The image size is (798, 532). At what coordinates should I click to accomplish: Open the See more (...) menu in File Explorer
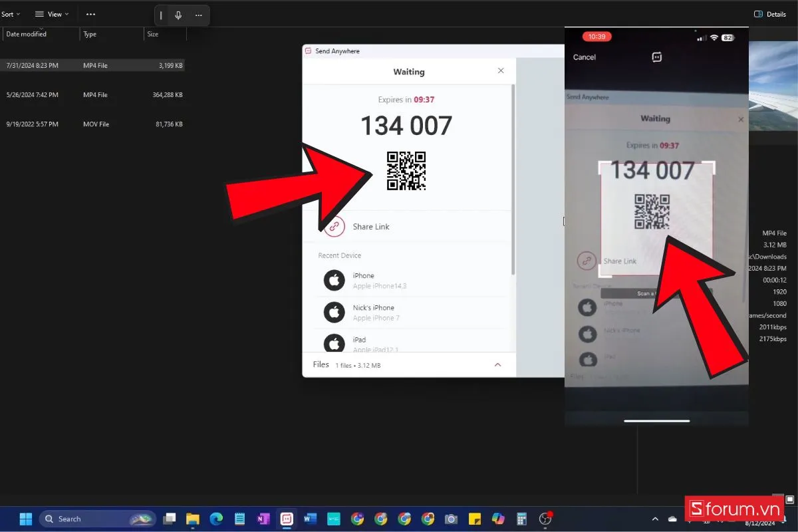(90, 13)
